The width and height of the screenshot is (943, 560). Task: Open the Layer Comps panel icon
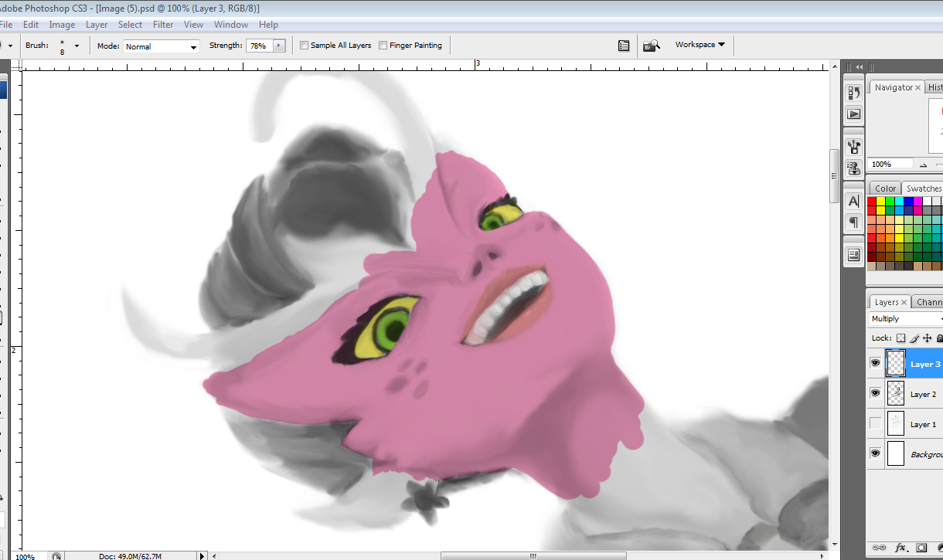[854, 255]
